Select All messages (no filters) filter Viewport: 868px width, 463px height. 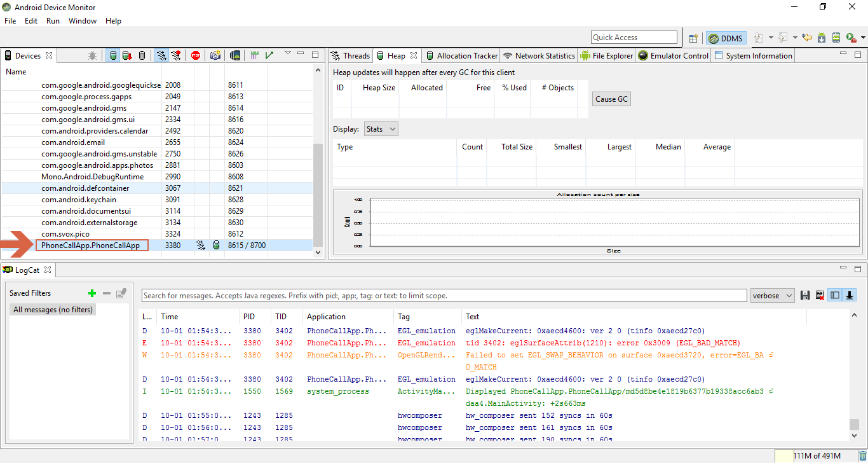[x=53, y=310]
